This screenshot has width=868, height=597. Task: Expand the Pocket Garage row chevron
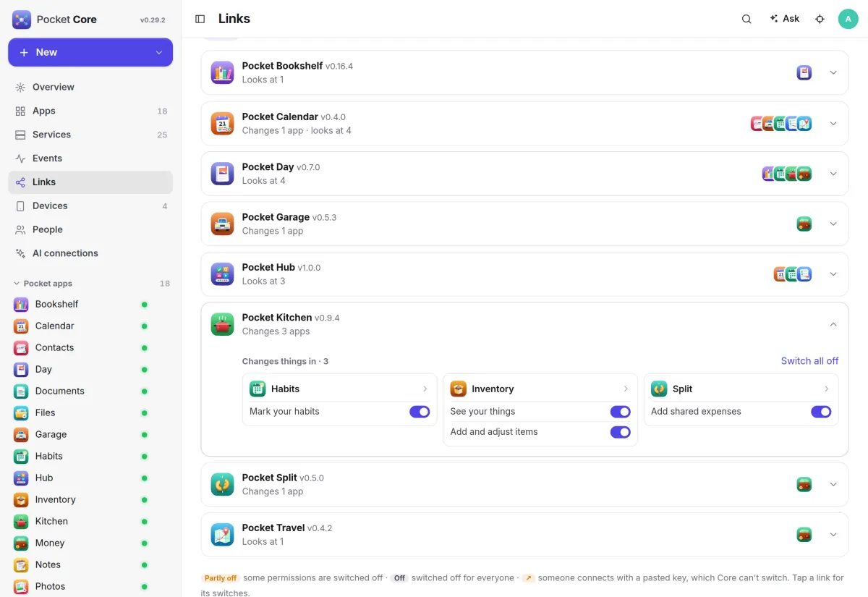tap(833, 224)
